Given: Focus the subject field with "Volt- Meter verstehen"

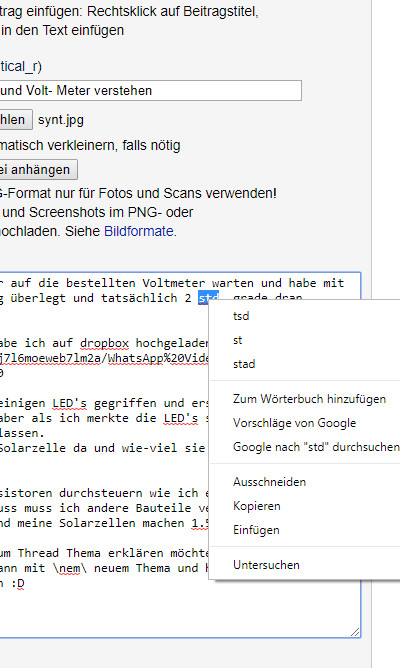Looking at the screenshot, I should (x=151, y=90).
